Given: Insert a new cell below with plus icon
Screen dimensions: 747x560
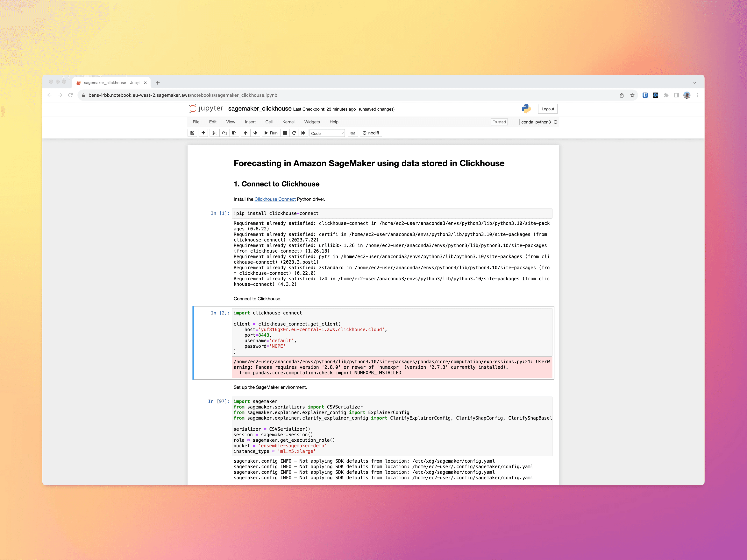Looking at the screenshot, I should [x=203, y=133].
